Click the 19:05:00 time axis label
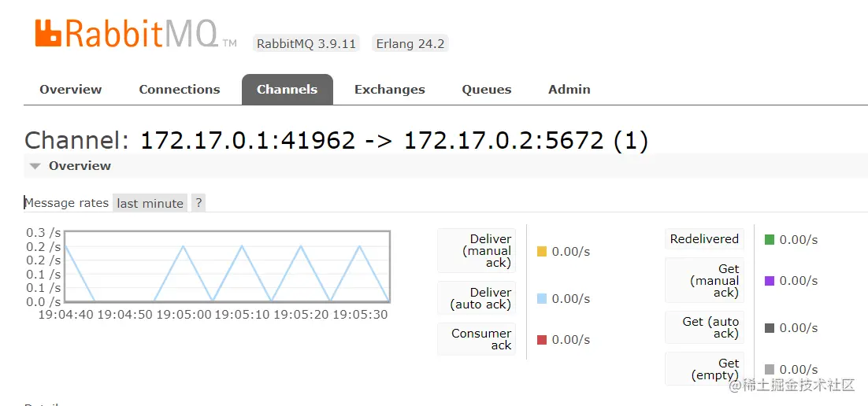The height and width of the screenshot is (406, 868). tap(184, 315)
